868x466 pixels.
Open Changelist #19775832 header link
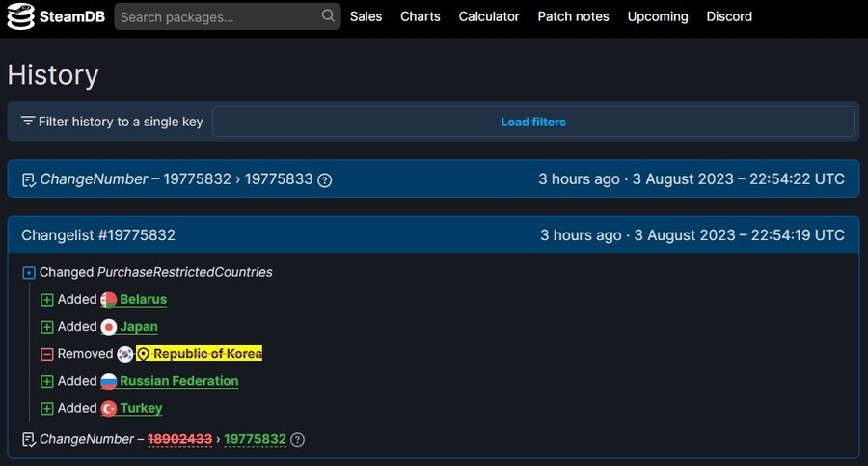[x=98, y=235]
